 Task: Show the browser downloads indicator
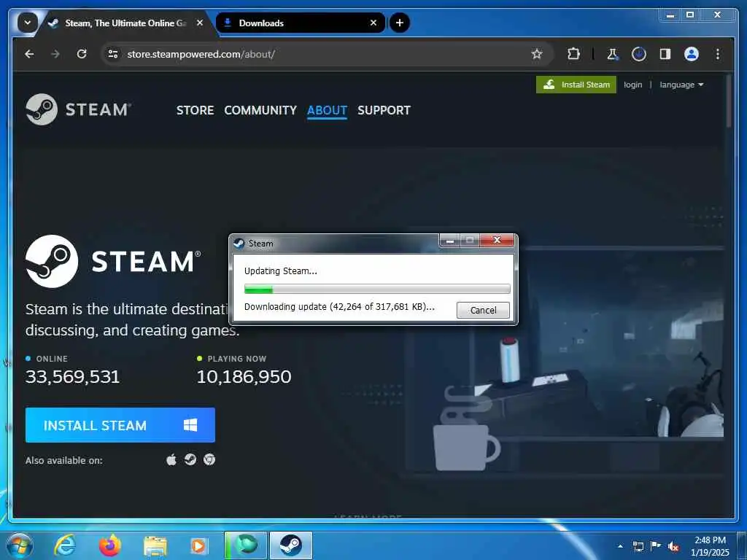pos(639,54)
